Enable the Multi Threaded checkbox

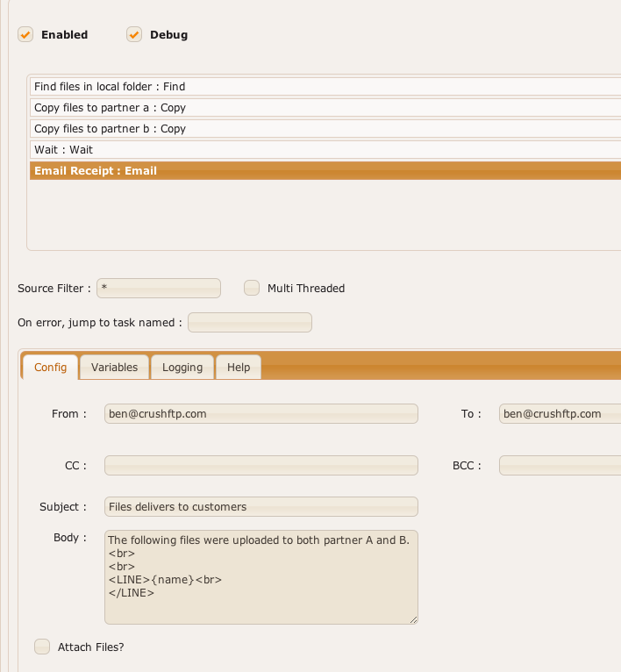tap(252, 288)
